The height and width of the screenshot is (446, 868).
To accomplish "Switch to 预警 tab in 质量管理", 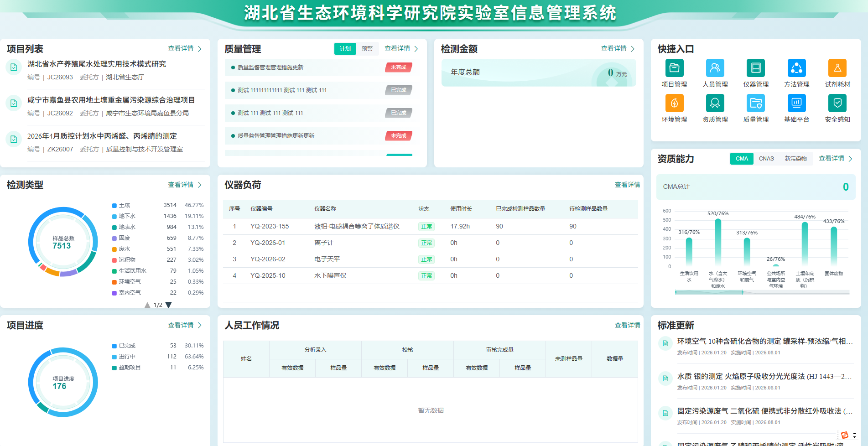I will pyautogui.click(x=367, y=49).
